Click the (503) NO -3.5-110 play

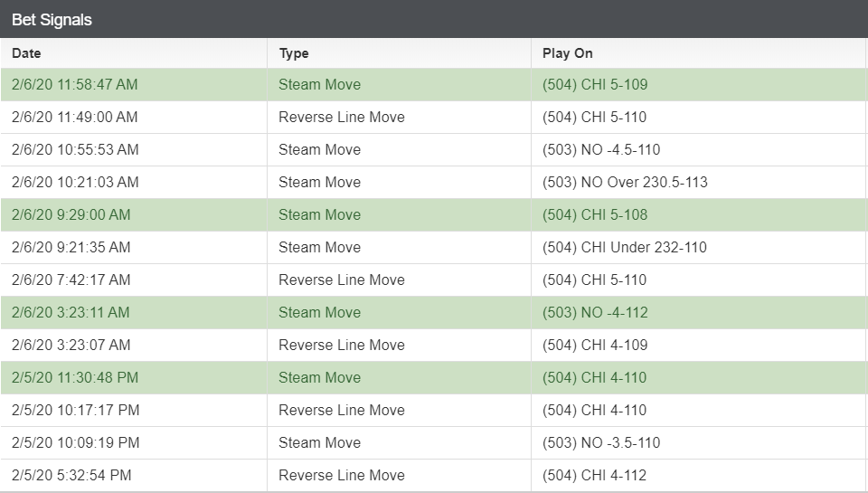(x=601, y=443)
